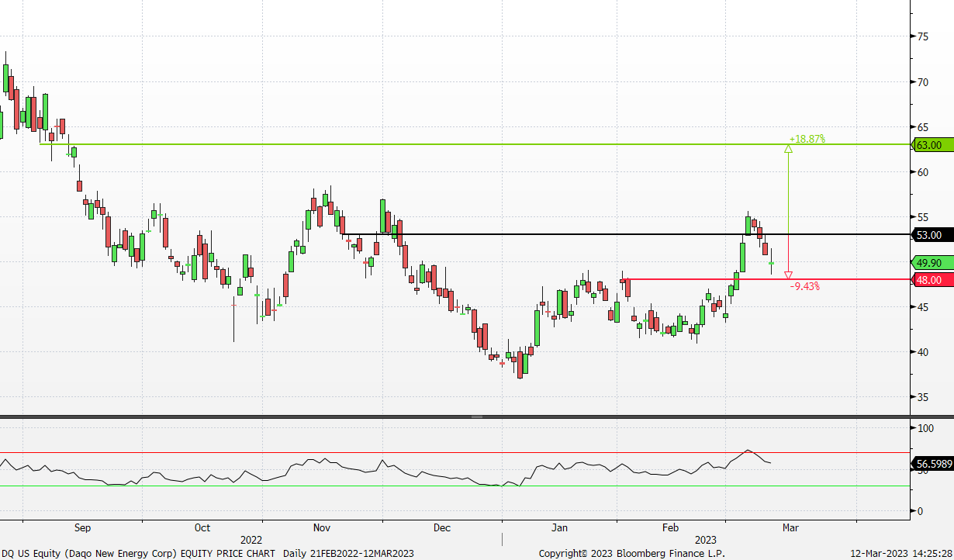Click the Nov month label on time axis
Image resolution: width=954 pixels, height=560 pixels.
pyautogui.click(x=322, y=527)
